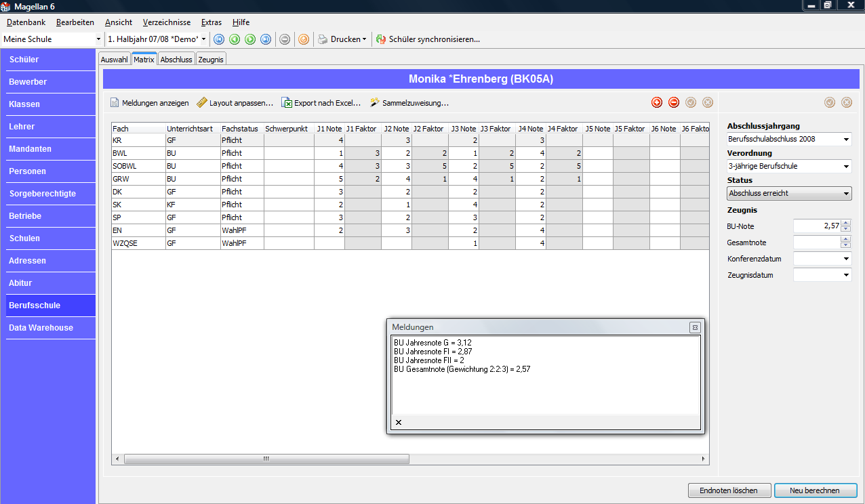Go to first record navigation icon
The image size is (865, 504).
point(219,39)
